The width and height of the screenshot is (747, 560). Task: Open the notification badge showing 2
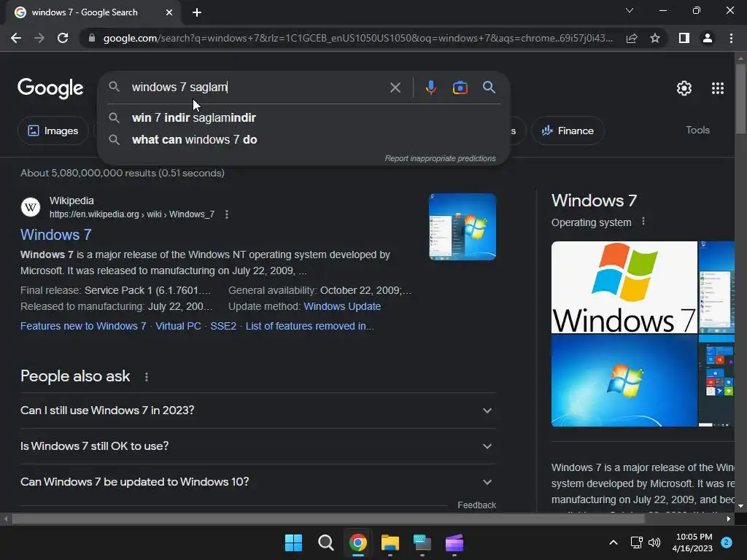click(727, 542)
